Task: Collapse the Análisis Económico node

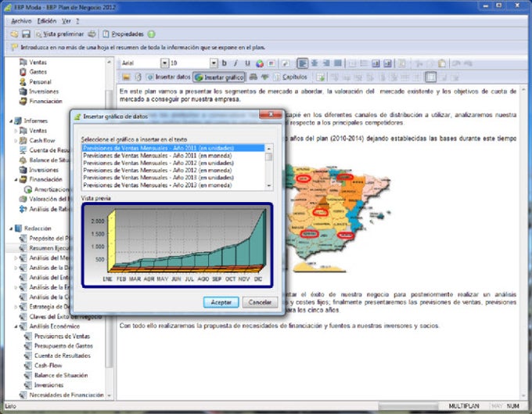Action: click(x=16, y=326)
